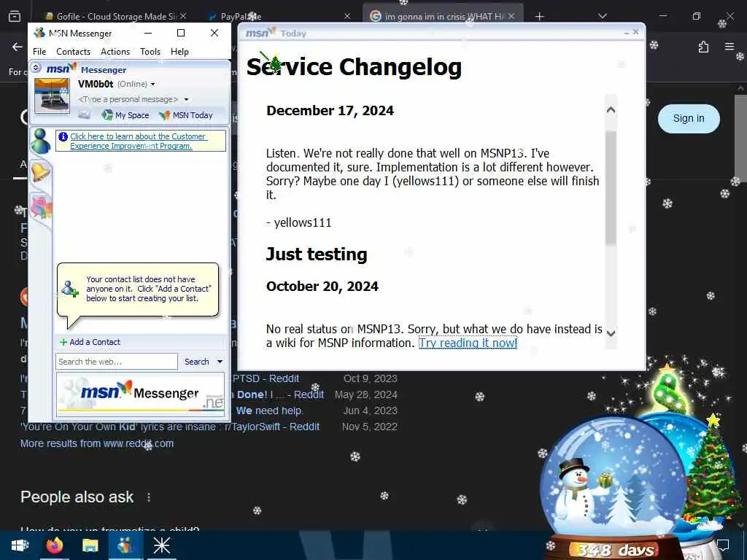Screen dimensions: 747x560
Task: Open the browser extensions icon
Action: (703, 47)
